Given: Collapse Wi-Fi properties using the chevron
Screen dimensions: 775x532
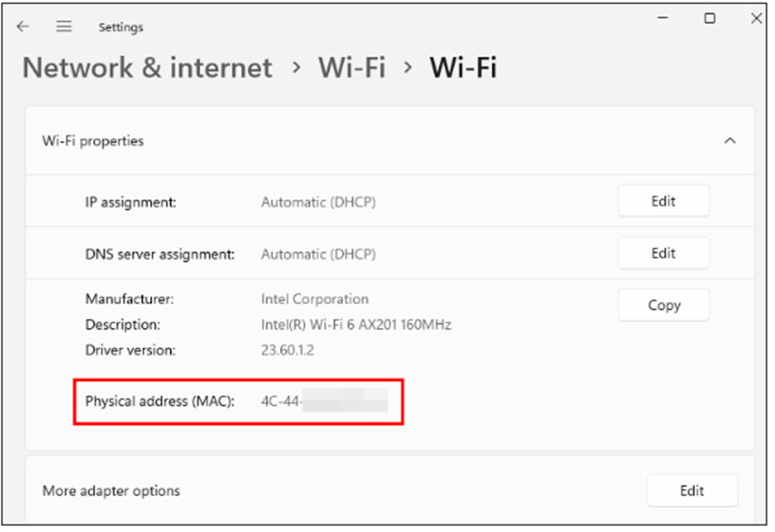Looking at the screenshot, I should click(729, 141).
